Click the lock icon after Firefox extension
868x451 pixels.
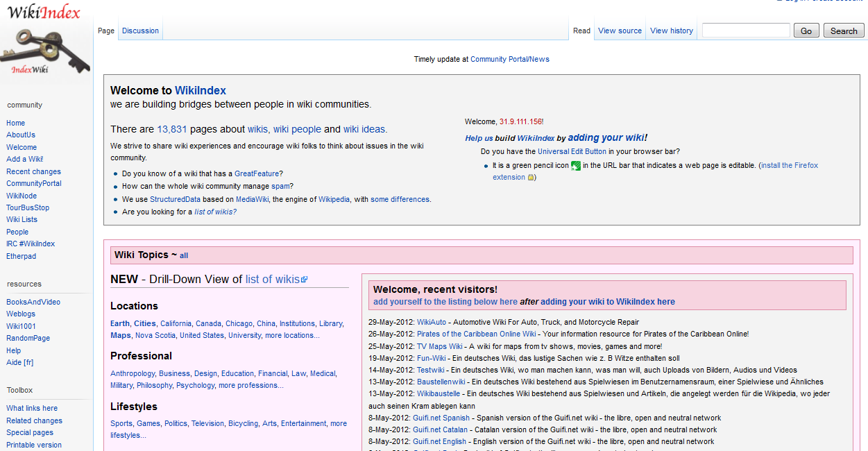tap(531, 178)
